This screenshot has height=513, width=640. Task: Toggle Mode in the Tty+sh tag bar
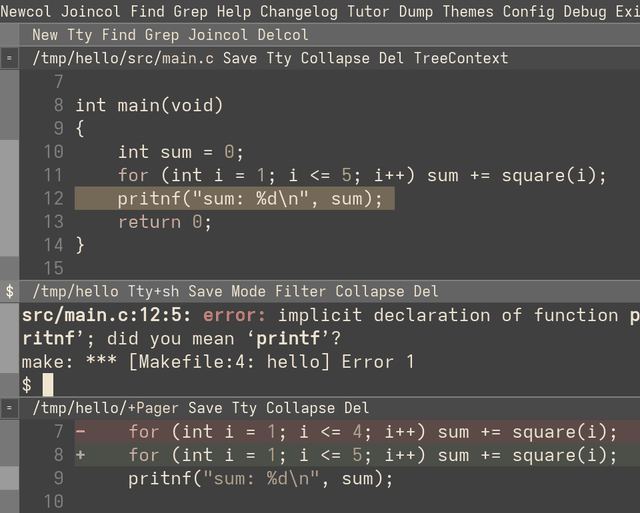click(248, 292)
